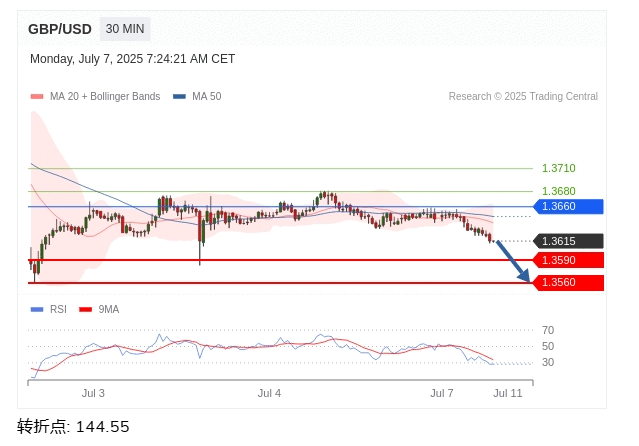
Task: Click the MA 20 + Bollinger Bands label
Action: [x=105, y=97]
